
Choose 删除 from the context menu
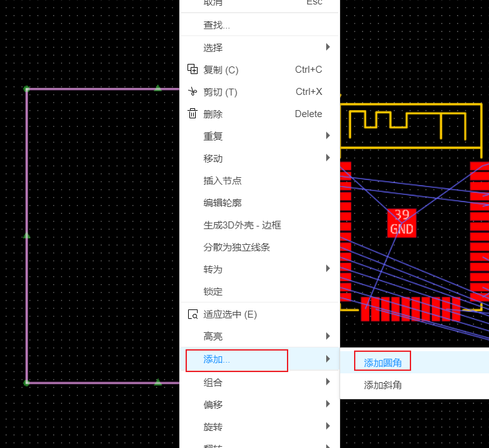pyautogui.click(x=260, y=114)
